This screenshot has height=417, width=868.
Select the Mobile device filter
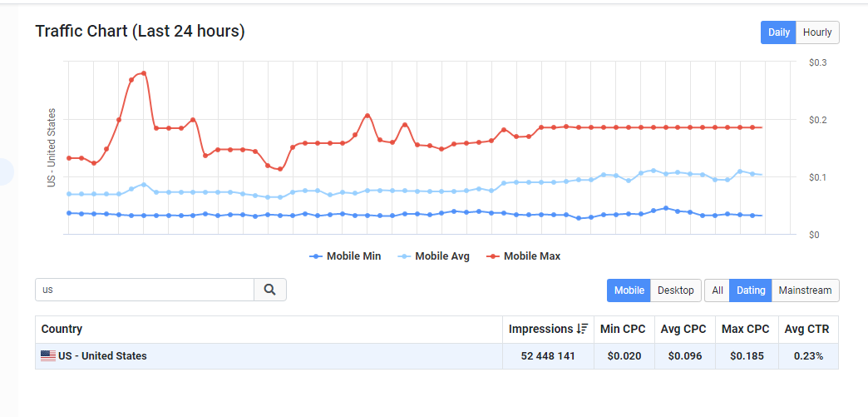point(629,290)
